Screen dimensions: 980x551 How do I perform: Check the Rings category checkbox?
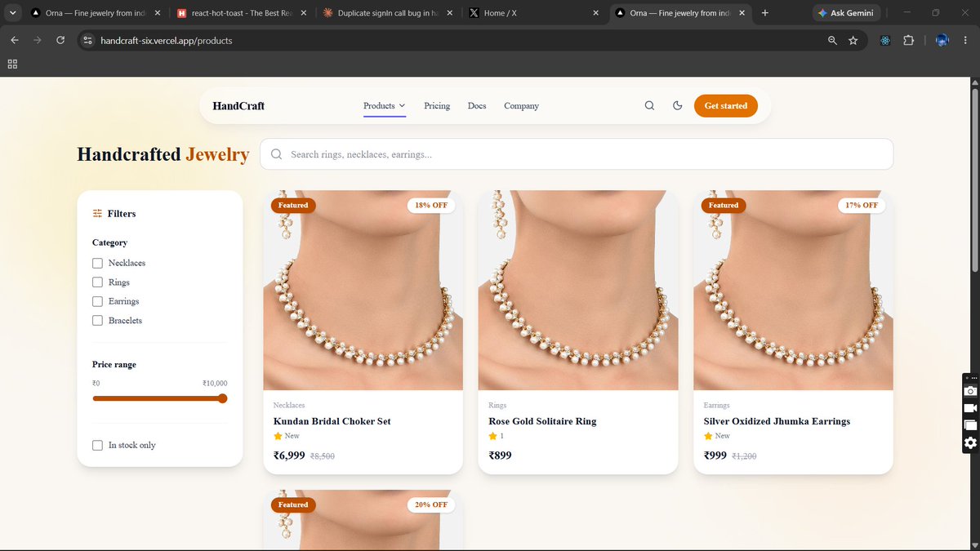click(x=97, y=282)
